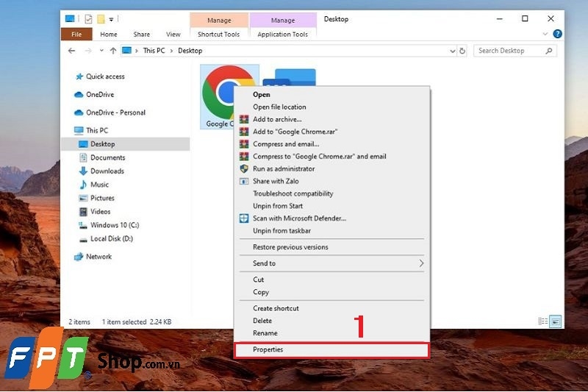Click the Search Desktop field
Image resolution: width=588 pixels, height=392 pixels.
coord(515,51)
